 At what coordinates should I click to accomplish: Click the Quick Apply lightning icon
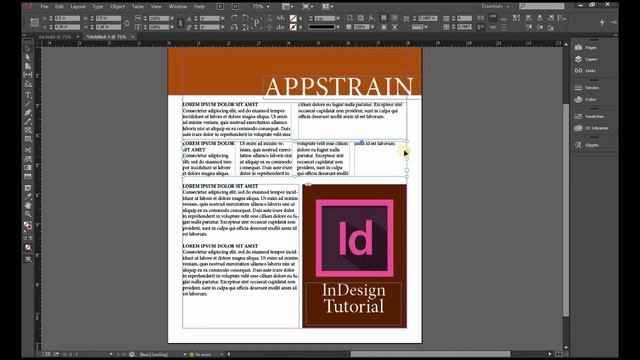pyautogui.click(x=602, y=22)
